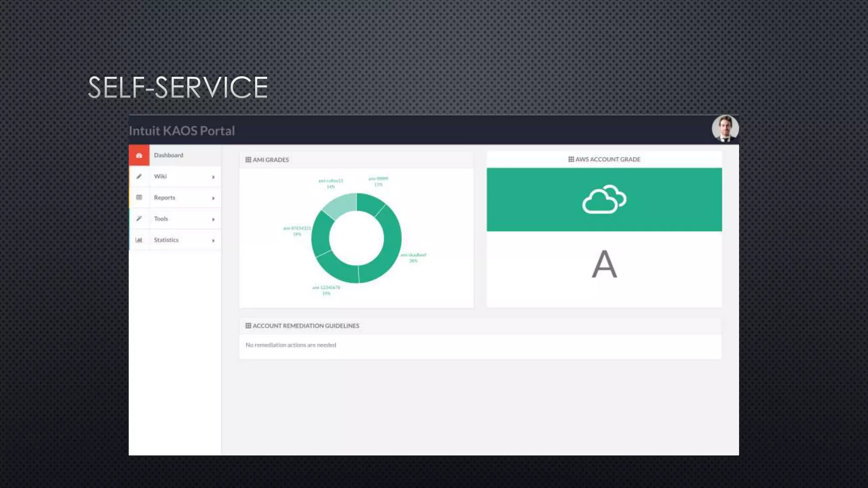Click the light green ami-coffee13 donut segment
This screenshot has height=488, width=868.
pos(340,205)
